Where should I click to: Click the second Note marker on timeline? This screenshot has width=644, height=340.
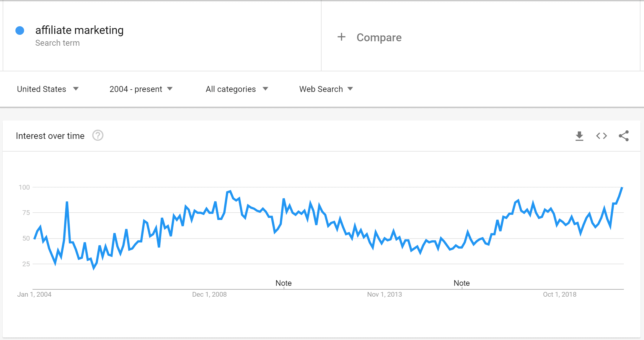[x=462, y=283]
